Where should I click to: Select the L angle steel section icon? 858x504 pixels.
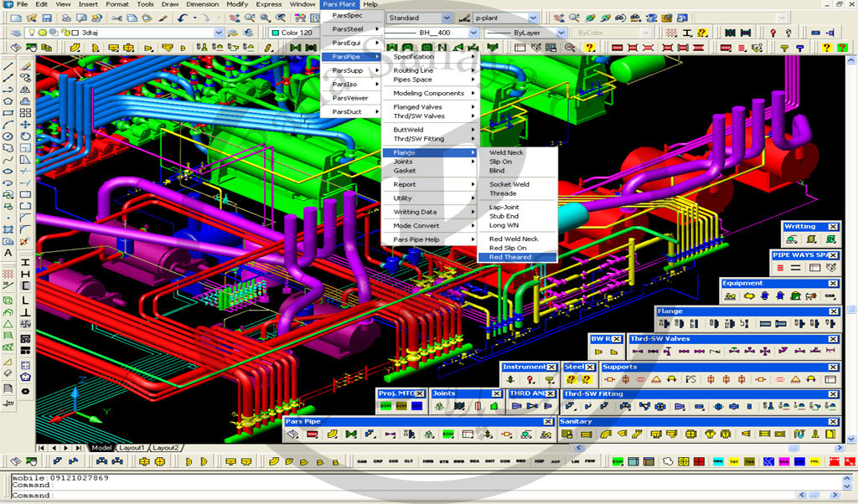[x=25, y=300]
